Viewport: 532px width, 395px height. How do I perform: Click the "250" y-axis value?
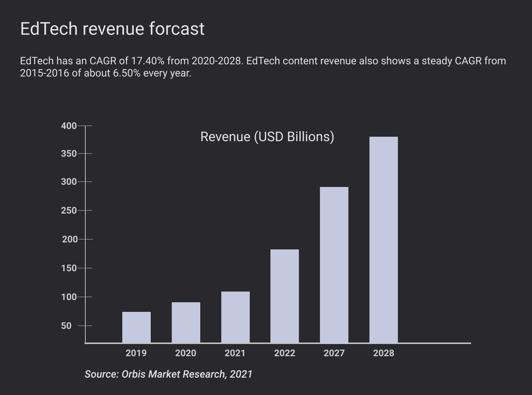point(69,211)
